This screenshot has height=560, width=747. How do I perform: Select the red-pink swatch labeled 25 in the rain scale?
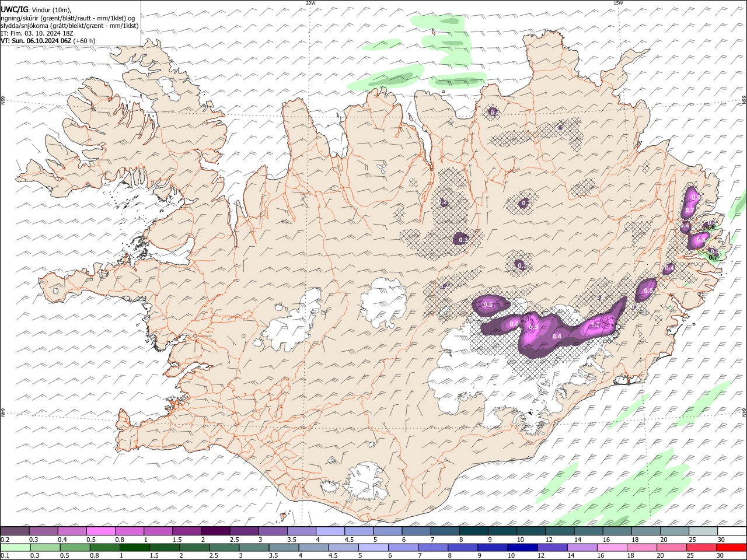click(x=701, y=548)
